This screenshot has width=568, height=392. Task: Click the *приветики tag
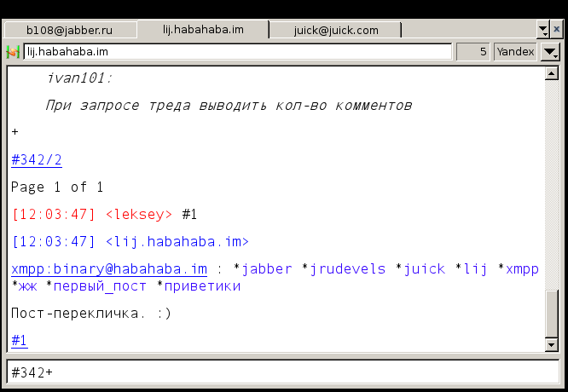(199, 286)
